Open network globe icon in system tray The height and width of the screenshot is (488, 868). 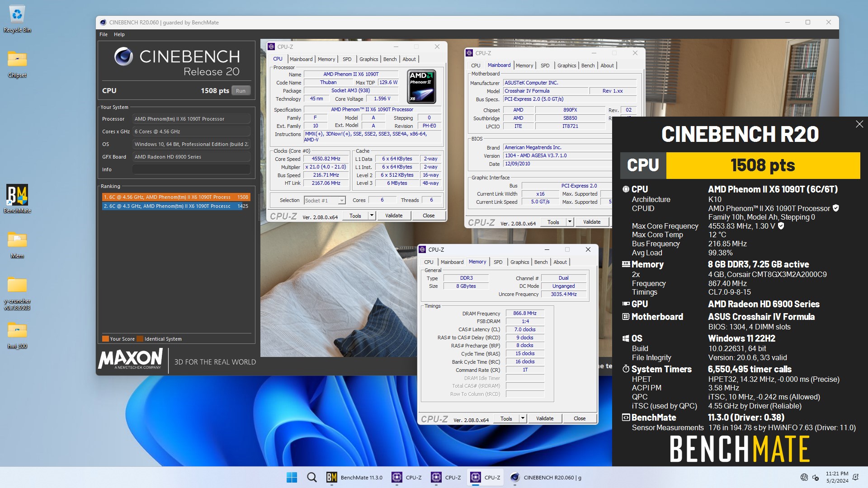[x=804, y=477]
